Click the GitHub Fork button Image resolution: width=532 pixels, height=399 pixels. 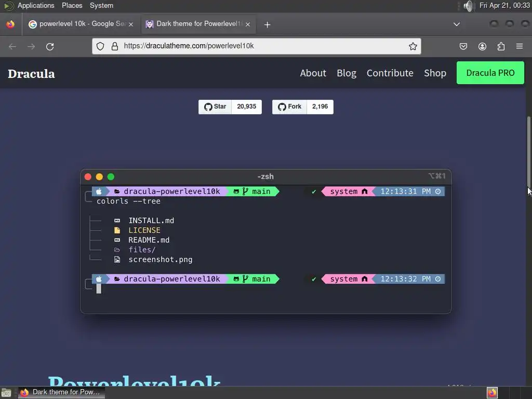[290, 107]
